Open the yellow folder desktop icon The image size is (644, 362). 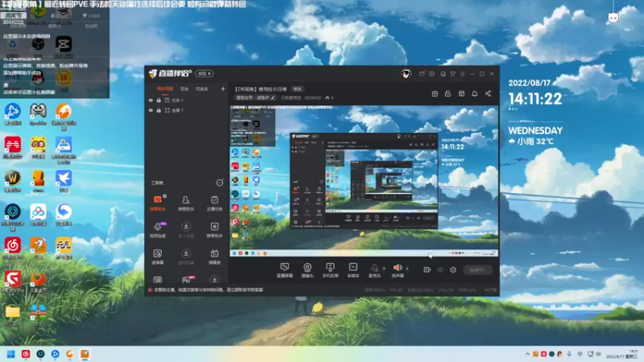coord(13,315)
